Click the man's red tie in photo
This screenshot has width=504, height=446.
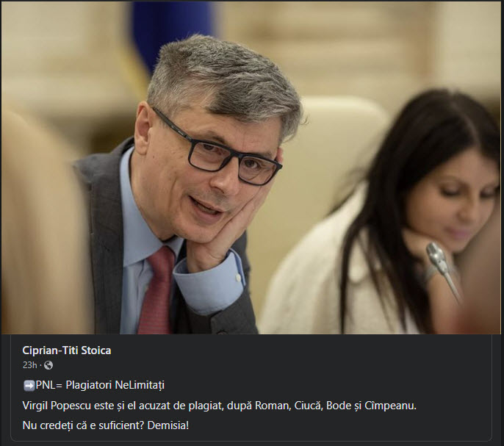click(x=157, y=291)
